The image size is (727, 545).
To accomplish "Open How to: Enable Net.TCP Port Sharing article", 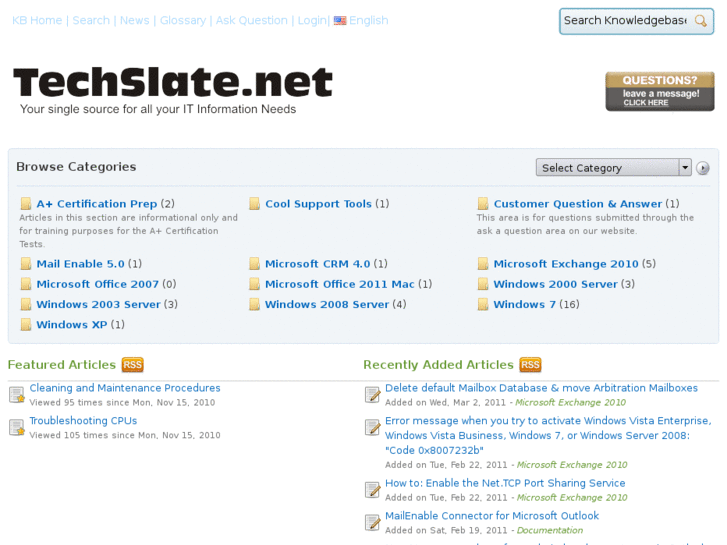I will pos(505,483).
